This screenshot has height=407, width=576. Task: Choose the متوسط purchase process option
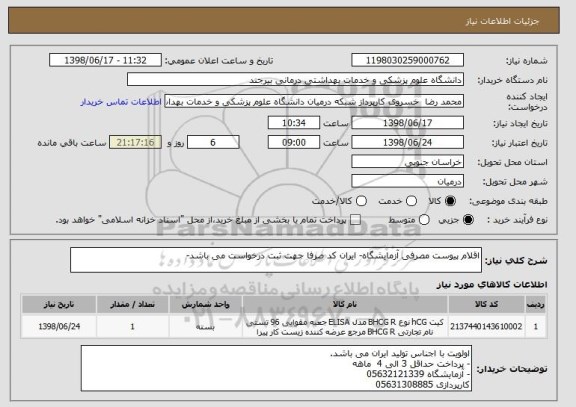click(x=424, y=220)
